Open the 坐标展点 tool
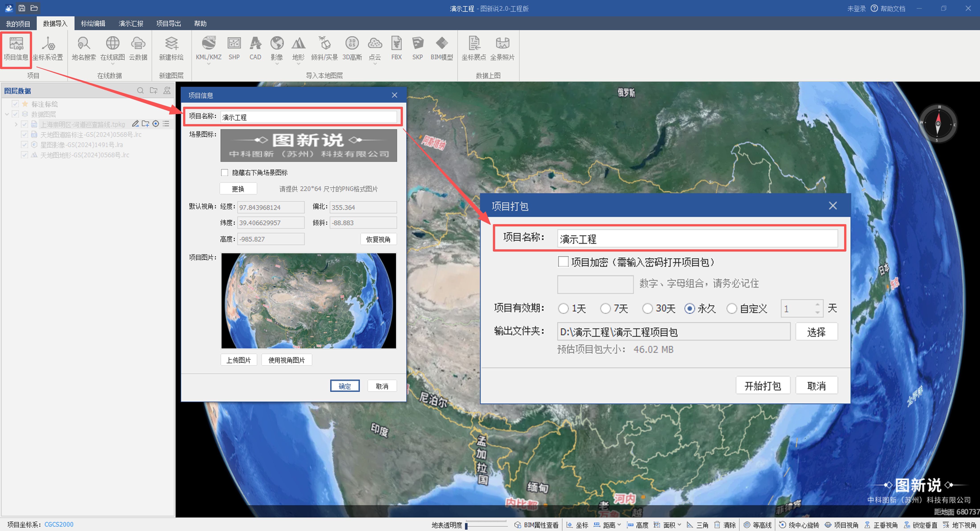Image resolution: width=980 pixels, height=531 pixels. click(x=474, y=49)
